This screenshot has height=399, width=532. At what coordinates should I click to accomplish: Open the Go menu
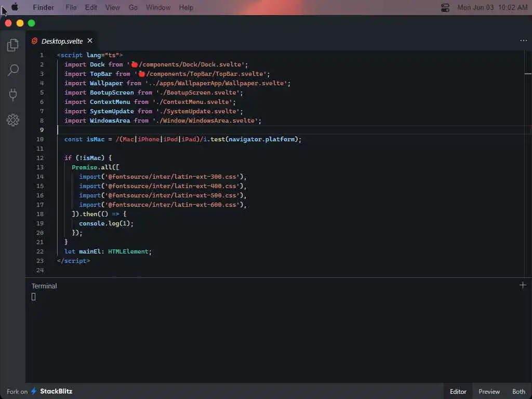pyautogui.click(x=132, y=7)
